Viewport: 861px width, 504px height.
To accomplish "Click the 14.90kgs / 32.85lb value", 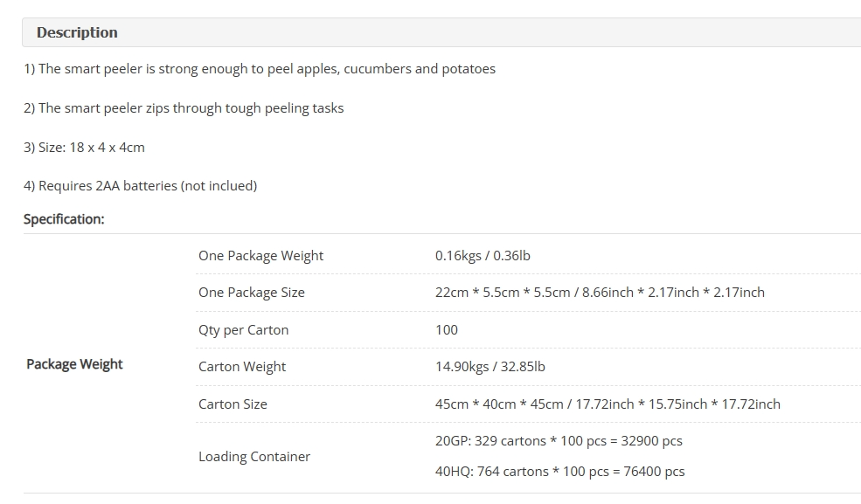I will [x=490, y=367].
